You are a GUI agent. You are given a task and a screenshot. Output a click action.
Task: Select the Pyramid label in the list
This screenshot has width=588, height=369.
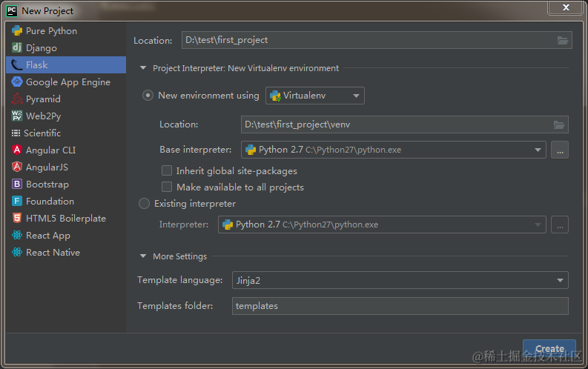tap(43, 99)
